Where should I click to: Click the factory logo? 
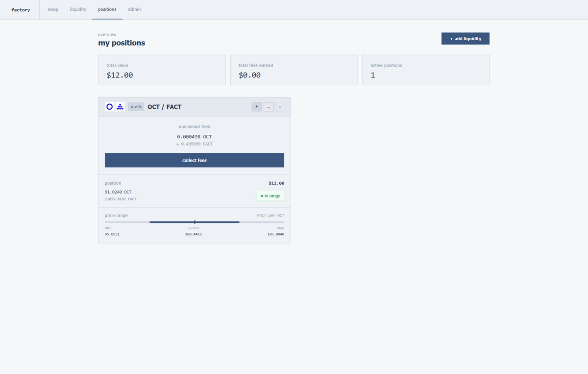click(21, 10)
